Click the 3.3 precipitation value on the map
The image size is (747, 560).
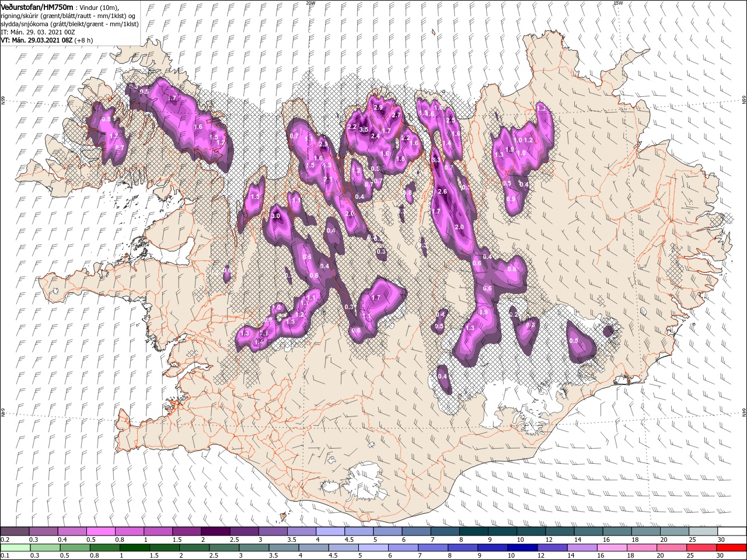[x=435, y=159]
